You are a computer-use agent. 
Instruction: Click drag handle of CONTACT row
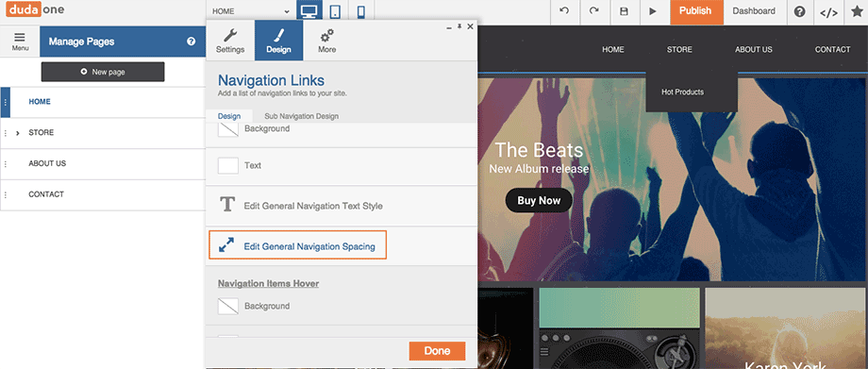[6, 195]
